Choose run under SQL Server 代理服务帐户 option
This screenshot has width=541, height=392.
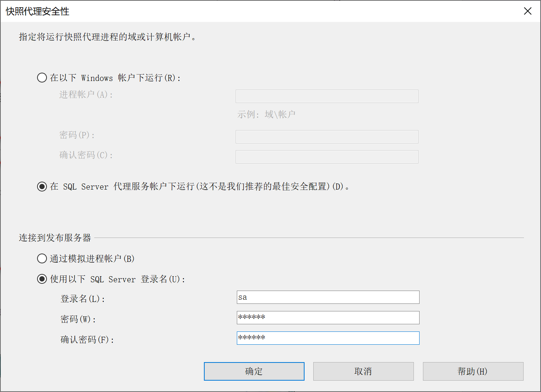[x=42, y=187]
